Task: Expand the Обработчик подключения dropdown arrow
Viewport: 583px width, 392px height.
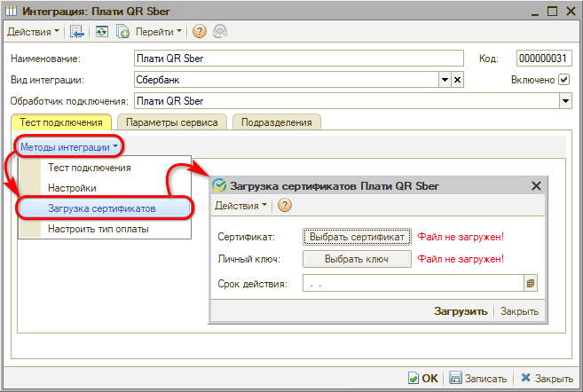Action: [566, 101]
